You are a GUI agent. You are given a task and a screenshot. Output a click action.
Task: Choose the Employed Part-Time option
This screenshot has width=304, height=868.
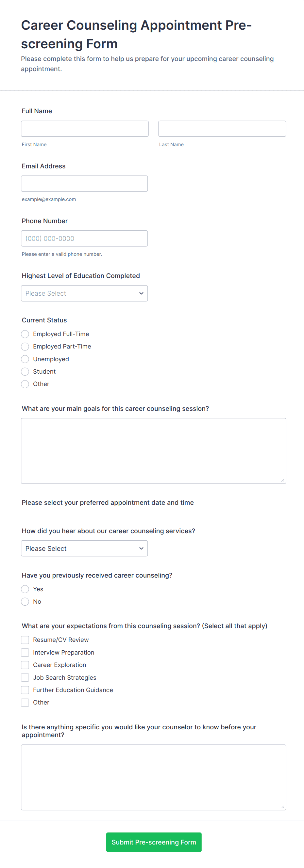coord(25,347)
